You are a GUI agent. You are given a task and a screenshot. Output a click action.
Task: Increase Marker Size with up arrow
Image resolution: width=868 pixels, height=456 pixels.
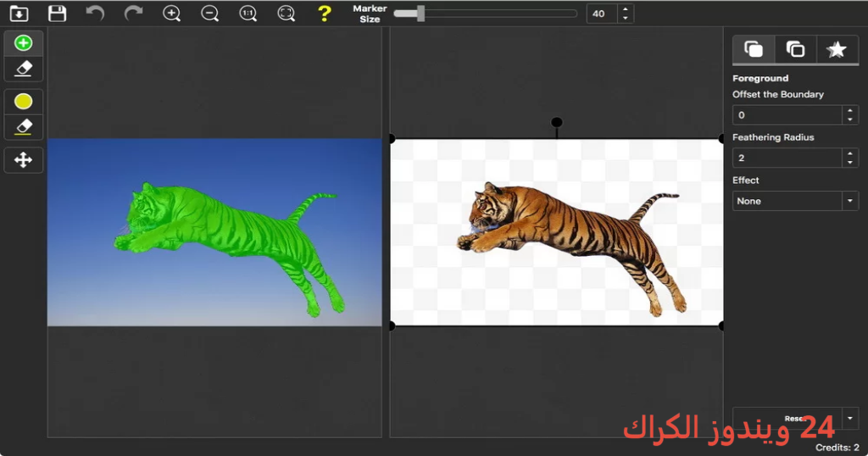(x=626, y=8)
